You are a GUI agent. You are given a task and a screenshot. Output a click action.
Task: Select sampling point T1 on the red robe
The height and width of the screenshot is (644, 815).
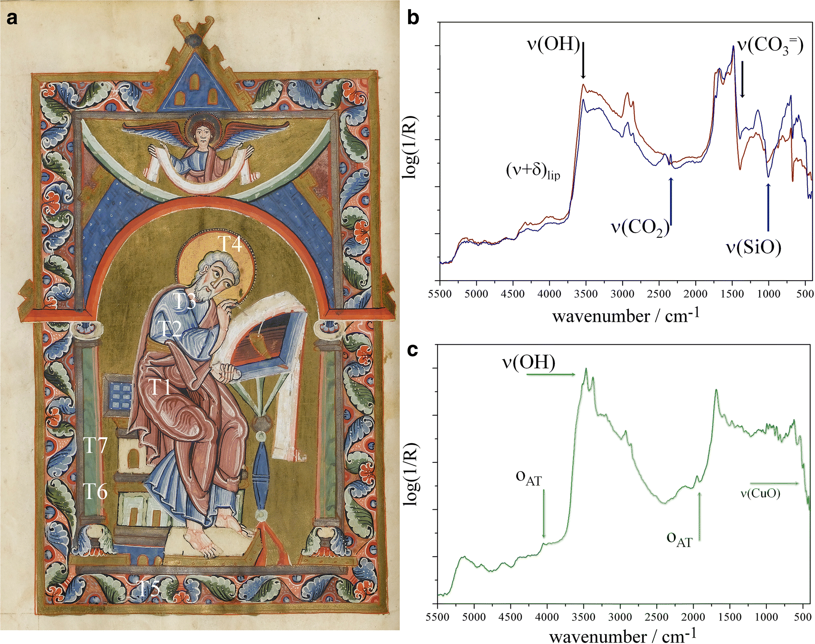point(160,387)
